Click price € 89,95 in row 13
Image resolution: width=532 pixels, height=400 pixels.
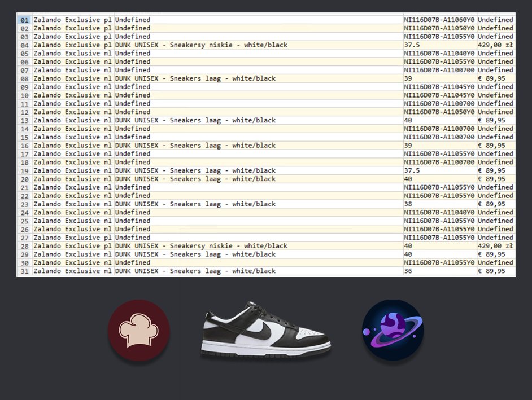[x=492, y=120]
